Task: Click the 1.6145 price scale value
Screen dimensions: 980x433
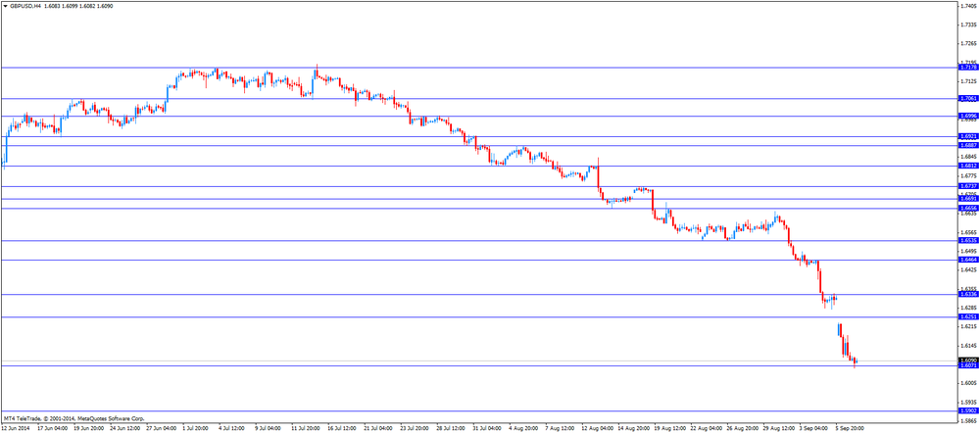Action: 969,346
